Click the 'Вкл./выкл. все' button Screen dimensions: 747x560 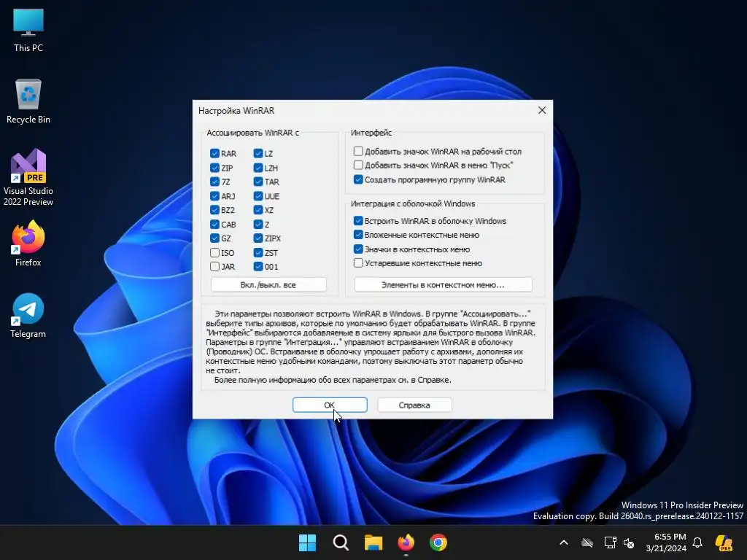coord(268,285)
